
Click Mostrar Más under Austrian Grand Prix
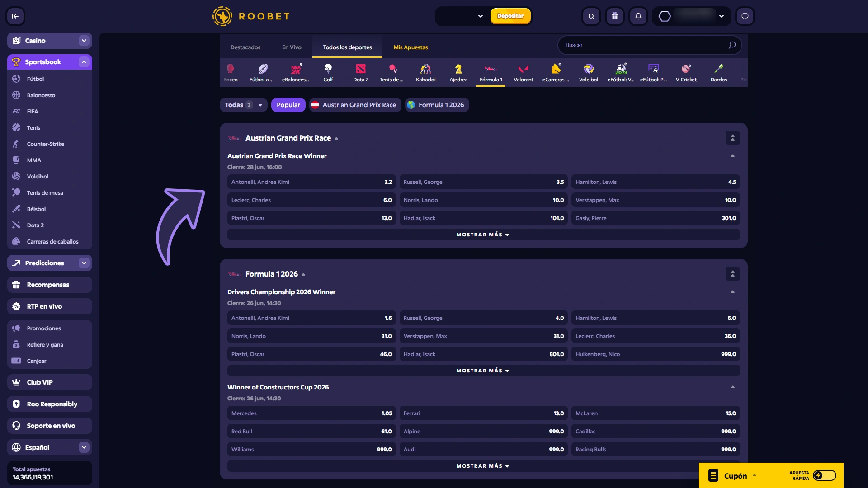click(483, 235)
